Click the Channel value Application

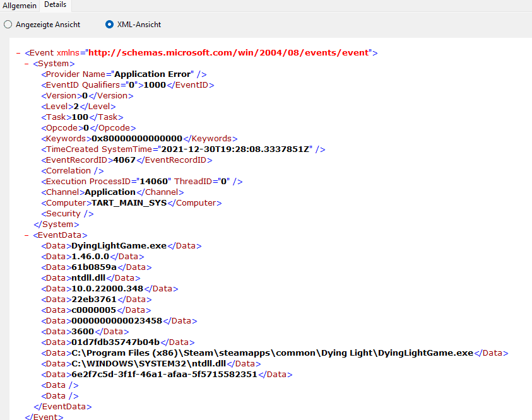point(110,192)
